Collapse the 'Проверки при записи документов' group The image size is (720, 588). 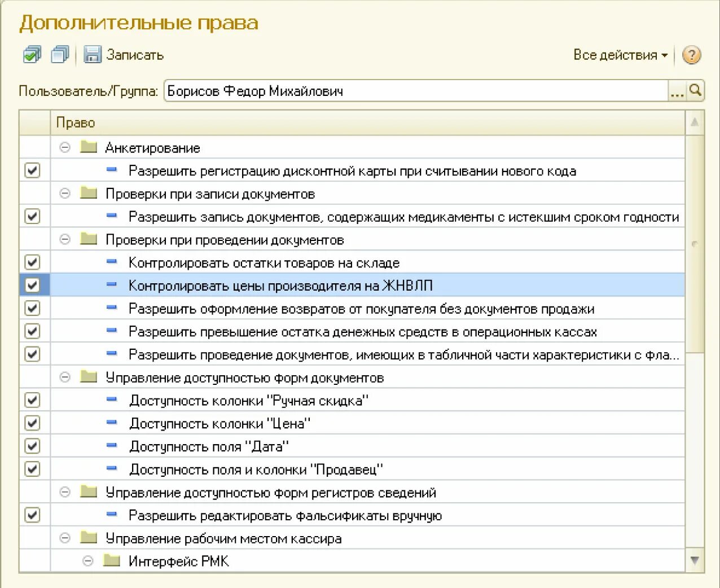[65, 194]
